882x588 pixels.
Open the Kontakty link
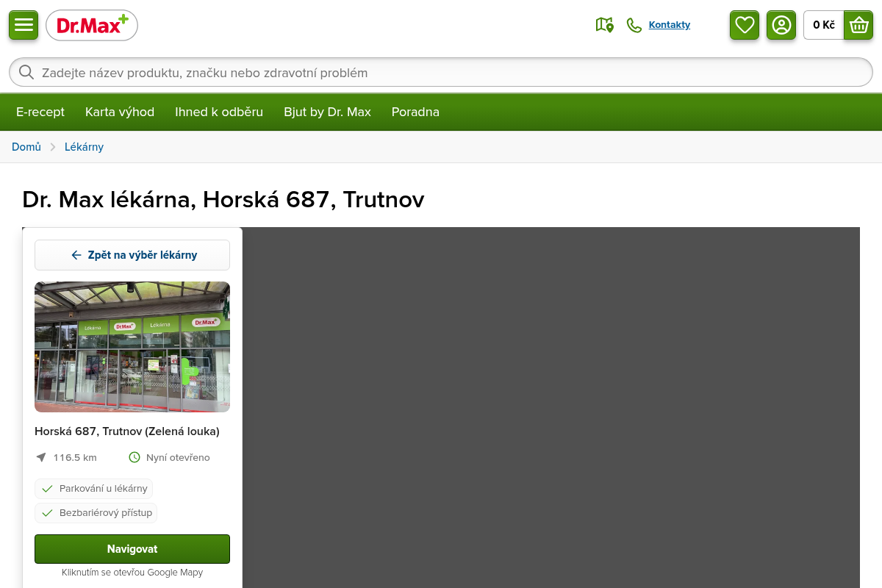tap(670, 25)
